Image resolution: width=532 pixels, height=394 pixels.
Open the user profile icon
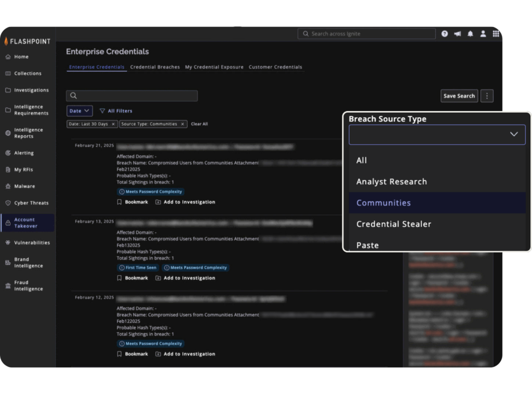click(483, 34)
